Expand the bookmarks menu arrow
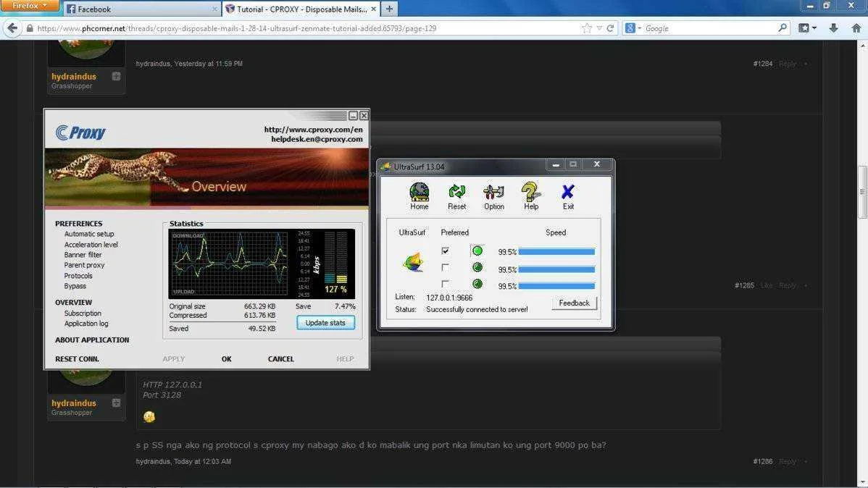868x488 pixels. (814, 28)
